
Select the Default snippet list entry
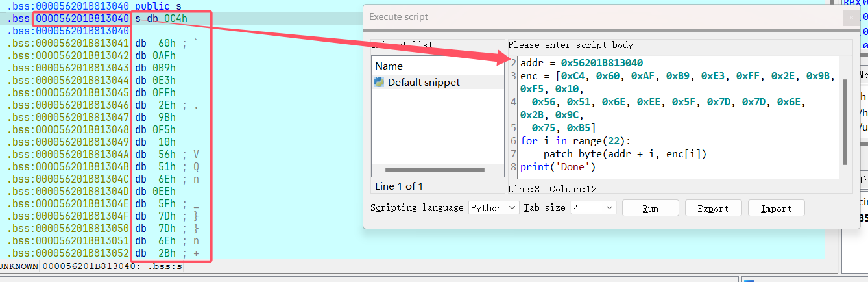(x=424, y=83)
